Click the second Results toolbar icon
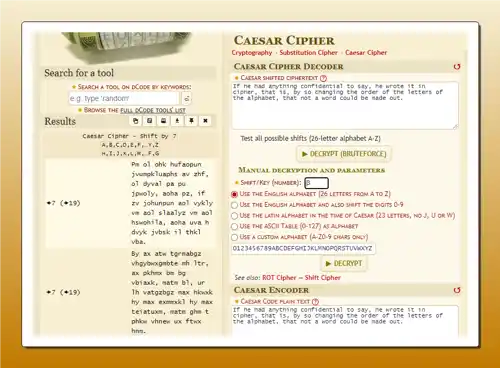The width and height of the screenshot is (500, 368). coord(149,121)
